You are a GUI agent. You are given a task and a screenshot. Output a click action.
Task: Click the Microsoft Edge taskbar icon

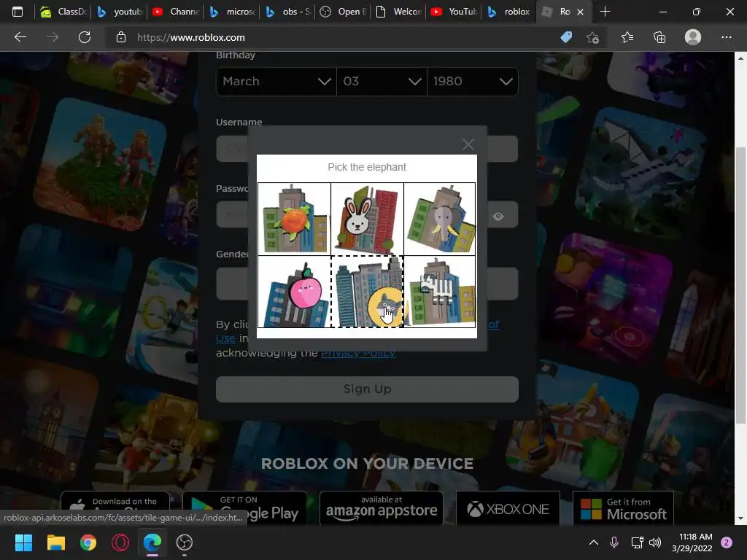[152, 542]
